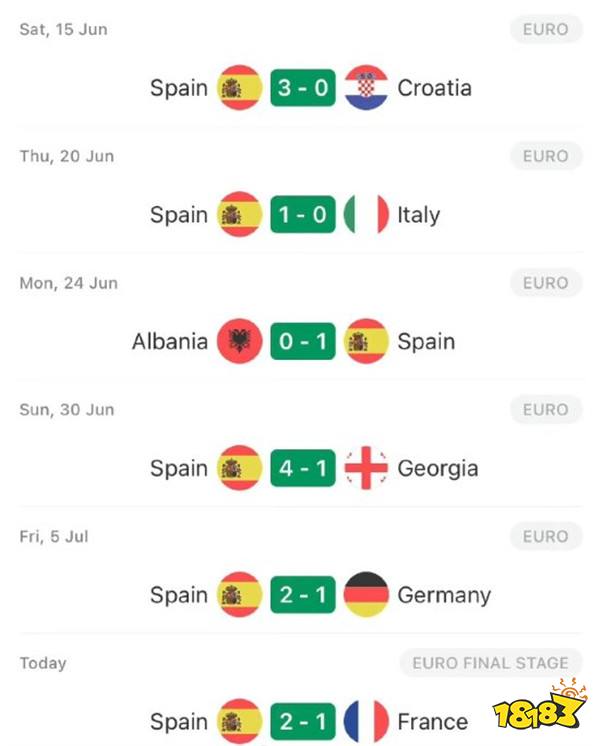Image resolution: width=600 pixels, height=746 pixels.
Task: Click the Albania flag icon
Action: tap(239, 341)
